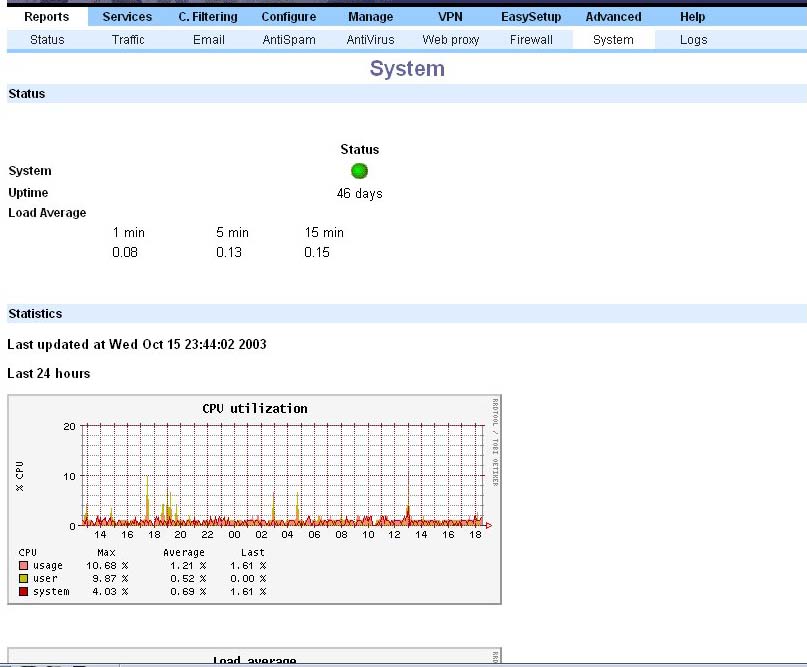The height and width of the screenshot is (667, 807).
Task: Click the 15 min load value 0.15
Action: pos(317,252)
